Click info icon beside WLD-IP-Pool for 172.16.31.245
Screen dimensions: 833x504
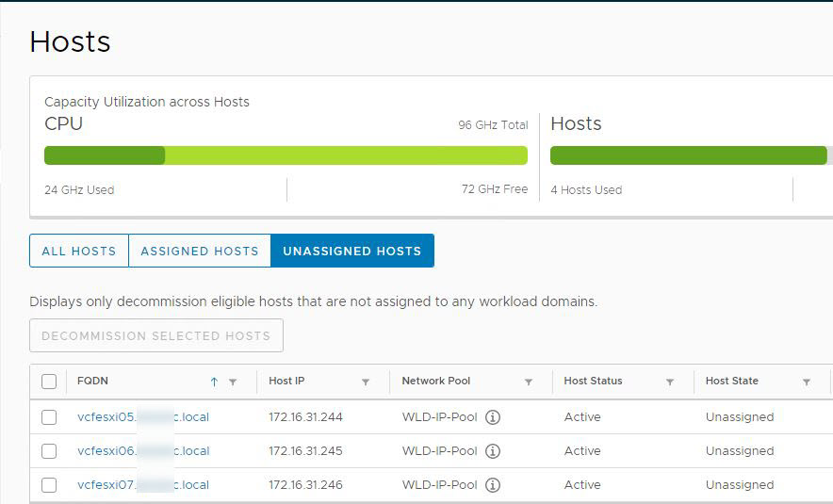coord(493,451)
